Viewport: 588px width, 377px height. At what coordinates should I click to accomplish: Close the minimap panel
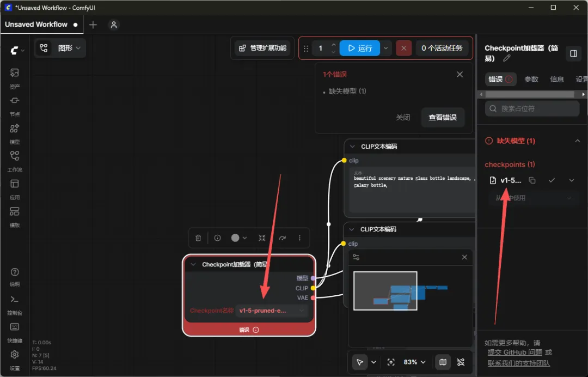[x=464, y=257]
